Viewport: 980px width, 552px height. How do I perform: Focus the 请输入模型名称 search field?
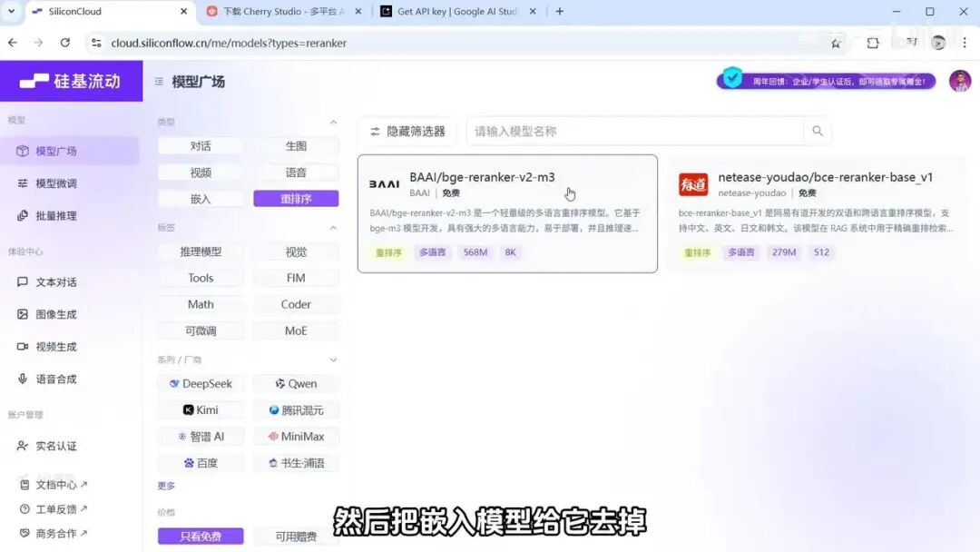tap(634, 132)
